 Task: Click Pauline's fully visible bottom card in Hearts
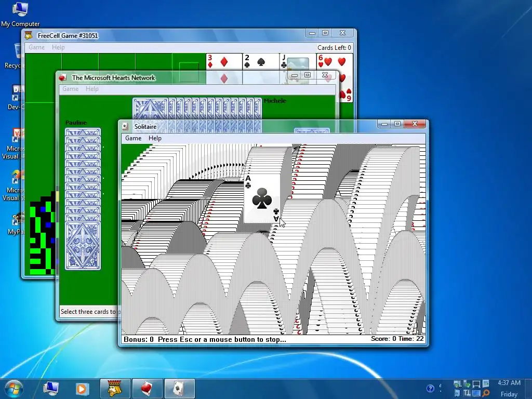pyautogui.click(x=83, y=246)
